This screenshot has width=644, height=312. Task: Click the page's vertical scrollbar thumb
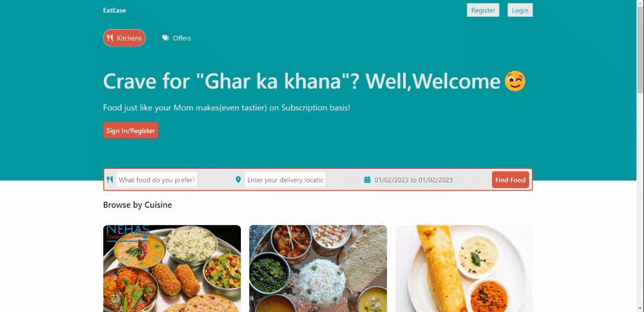tap(640, 50)
